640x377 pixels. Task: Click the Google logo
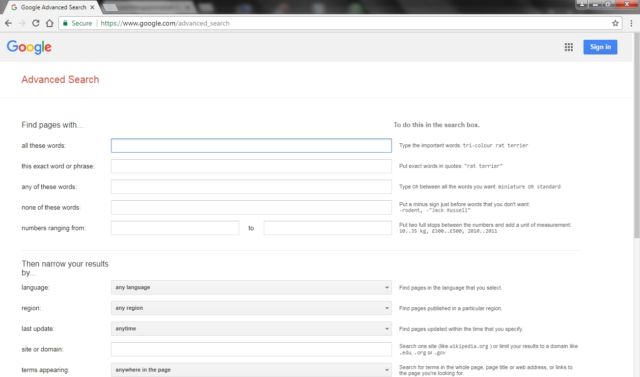click(x=29, y=47)
